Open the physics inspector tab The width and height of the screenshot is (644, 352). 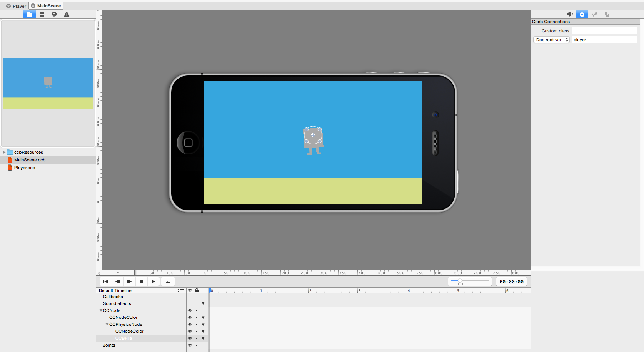[594, 14]
